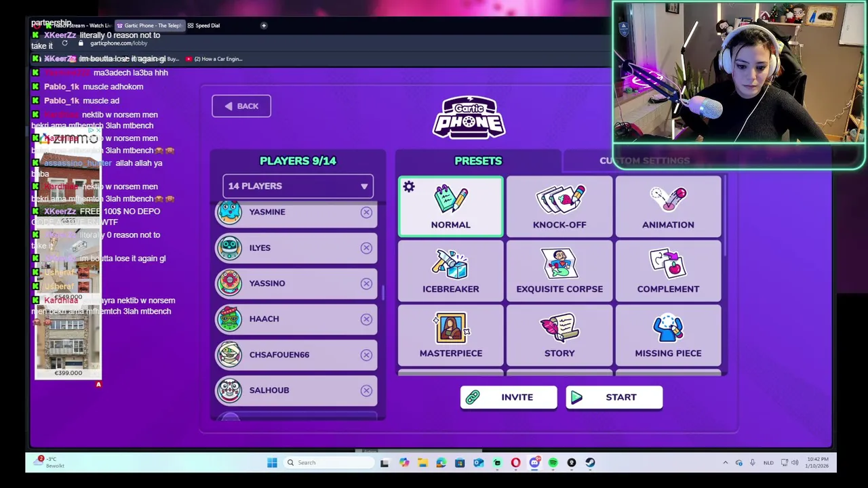Viewport: 868px width, 488px height.
Task: Open Discord from taskbar
Action: (534, 463)
